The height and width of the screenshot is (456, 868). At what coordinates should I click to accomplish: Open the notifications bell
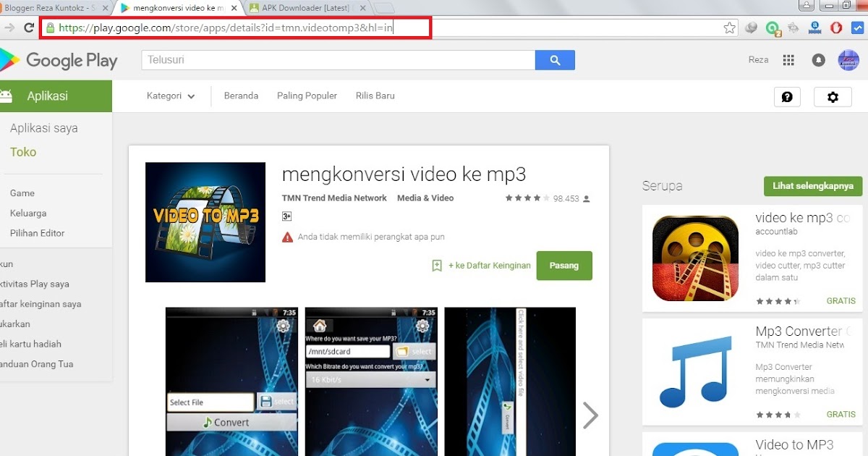pyautogui.click(x=818, y=60)
